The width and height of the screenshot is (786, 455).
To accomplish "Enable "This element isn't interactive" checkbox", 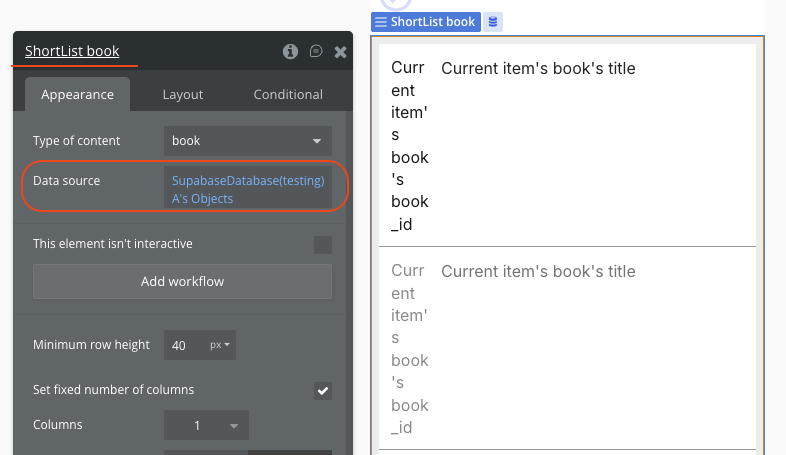I will coord(323,244).
